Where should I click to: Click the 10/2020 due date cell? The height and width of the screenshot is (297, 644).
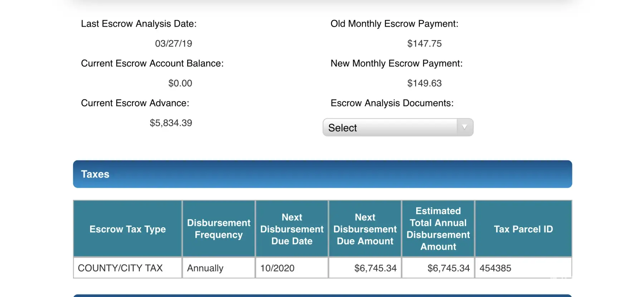click(x=277, y=268)
